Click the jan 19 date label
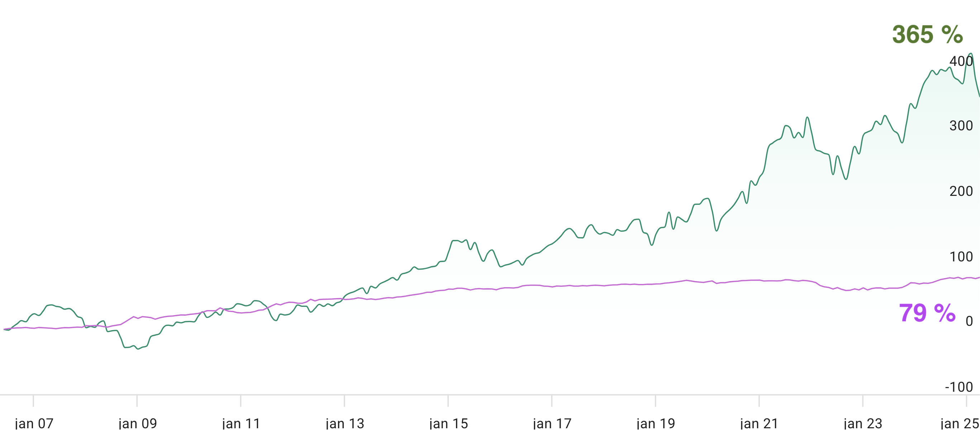Image resolution: width=980 pixels, height=439 pixels. pos(656,423)
